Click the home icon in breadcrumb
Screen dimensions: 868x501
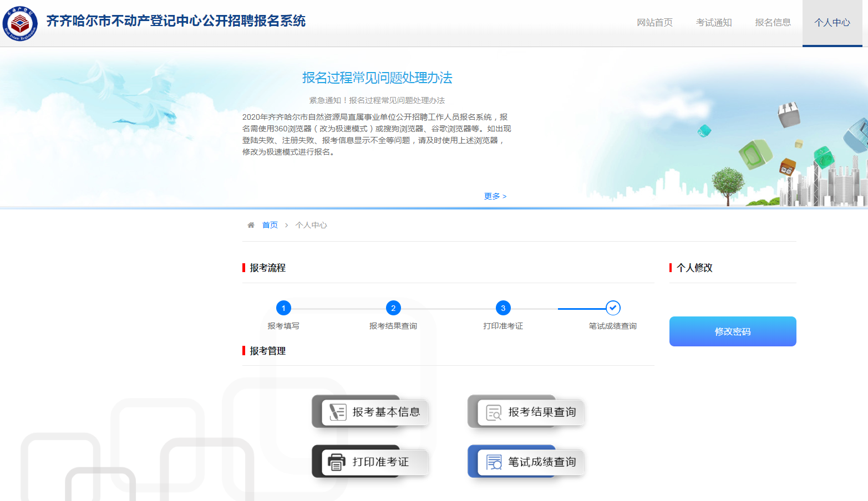251,225
